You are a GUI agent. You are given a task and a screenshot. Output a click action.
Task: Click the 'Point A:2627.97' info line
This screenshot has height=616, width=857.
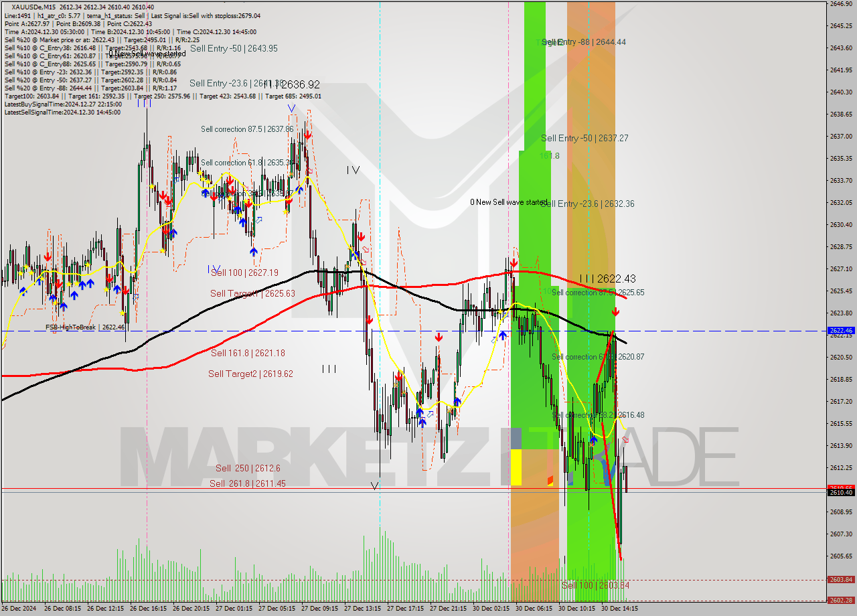tap(27, 24)
